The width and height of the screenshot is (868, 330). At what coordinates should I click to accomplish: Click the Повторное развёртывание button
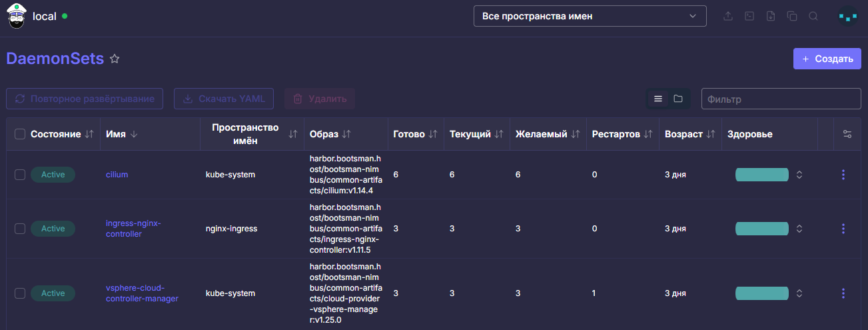coord(85,99)
